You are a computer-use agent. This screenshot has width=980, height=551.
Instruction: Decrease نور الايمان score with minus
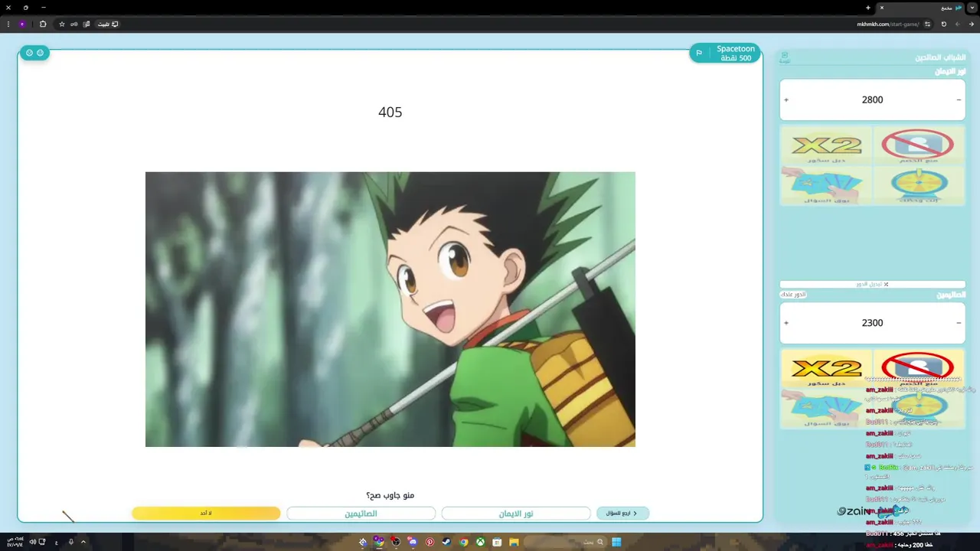click(x=959, y=99)
